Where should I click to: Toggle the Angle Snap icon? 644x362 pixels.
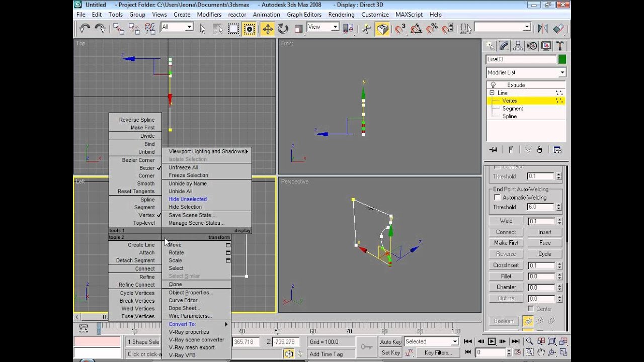[x=416, y=29]
